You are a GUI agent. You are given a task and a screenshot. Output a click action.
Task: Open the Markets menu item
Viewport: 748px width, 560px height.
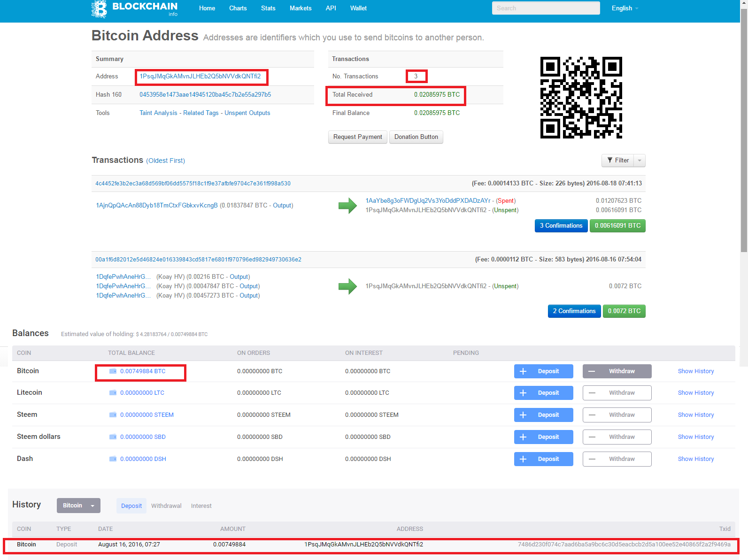coord(301,8)
